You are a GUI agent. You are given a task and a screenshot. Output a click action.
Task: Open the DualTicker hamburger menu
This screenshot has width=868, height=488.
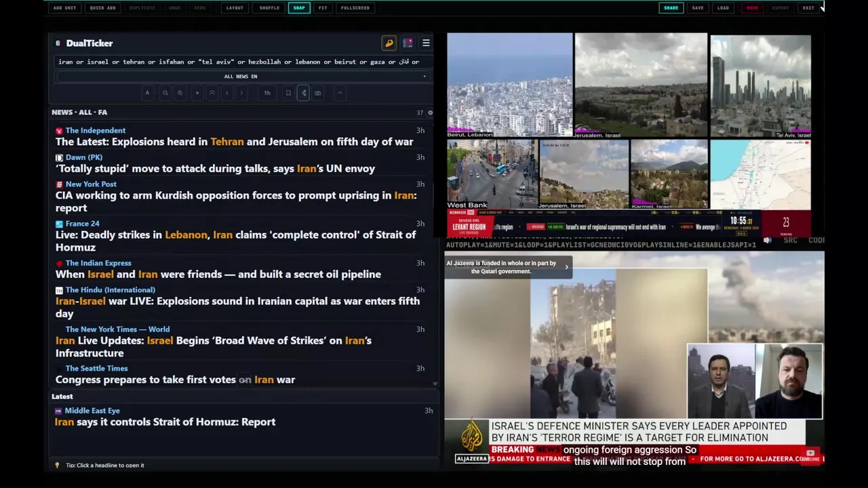(426, 43)
